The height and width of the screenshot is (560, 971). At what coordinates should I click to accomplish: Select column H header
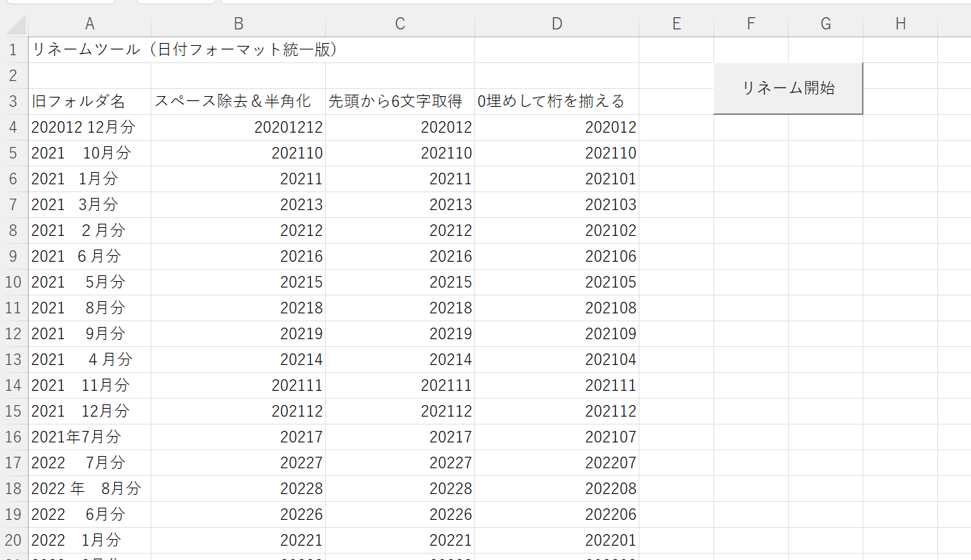(x=900, y=24)
